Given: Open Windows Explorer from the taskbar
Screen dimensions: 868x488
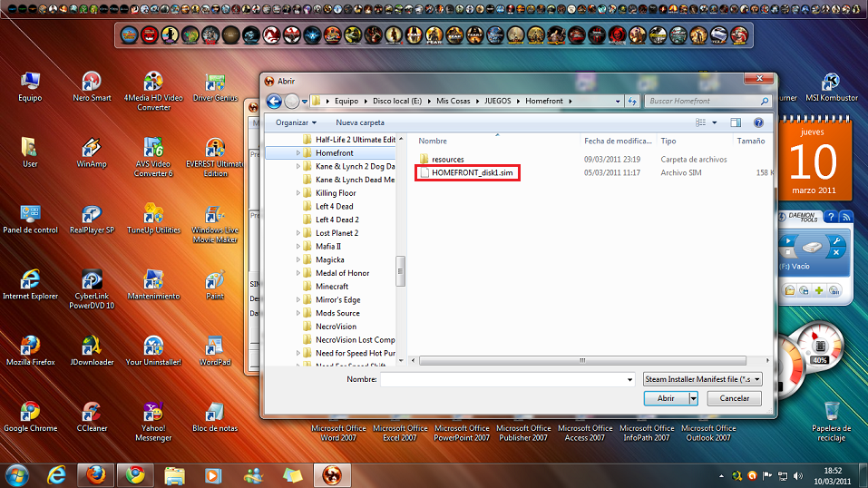Looking at the screenshot, I should pos(174,475).
